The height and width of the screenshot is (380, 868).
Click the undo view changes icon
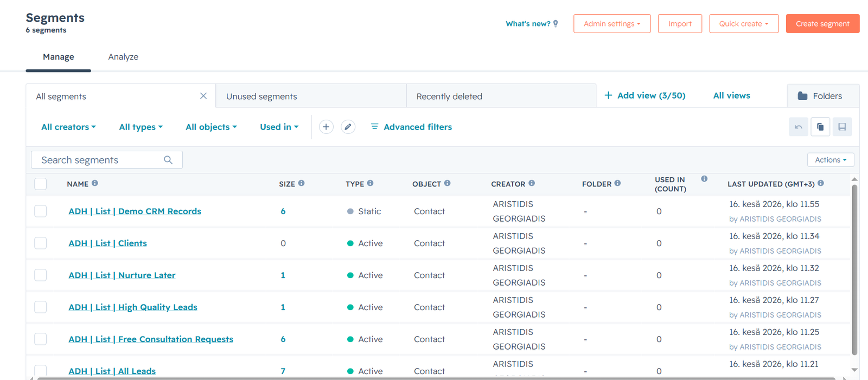click(799, 127)
